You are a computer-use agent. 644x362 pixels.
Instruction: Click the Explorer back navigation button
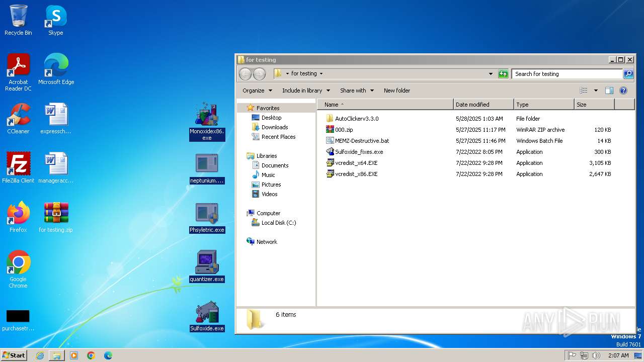pos(245,74)
